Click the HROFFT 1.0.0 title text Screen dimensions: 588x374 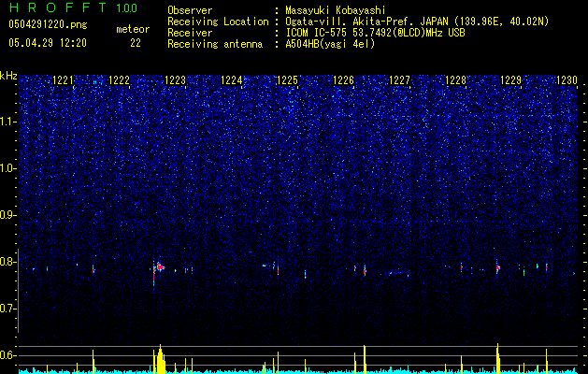point(74,7)
